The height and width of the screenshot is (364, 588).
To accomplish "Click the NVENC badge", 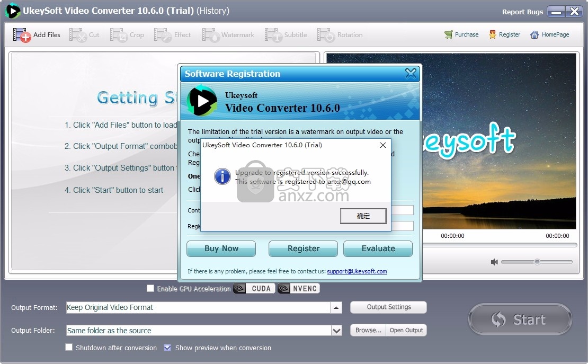I will [298, 288].
